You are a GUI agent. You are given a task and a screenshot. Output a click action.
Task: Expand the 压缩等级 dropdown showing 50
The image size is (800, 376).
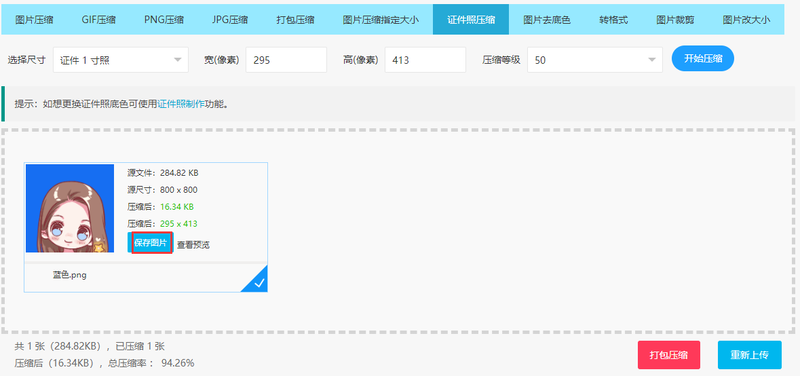[x=595, y=60]
